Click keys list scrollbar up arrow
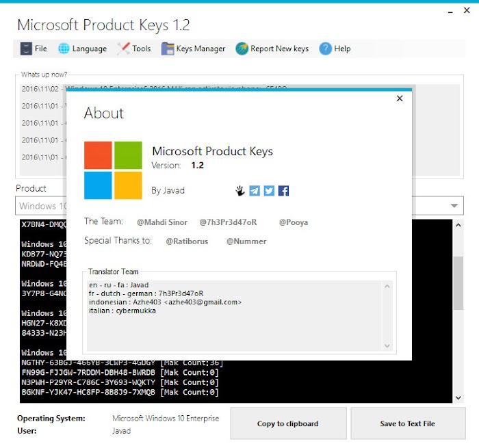This screenshot has width=479, height=448. (x=458, y=225)
